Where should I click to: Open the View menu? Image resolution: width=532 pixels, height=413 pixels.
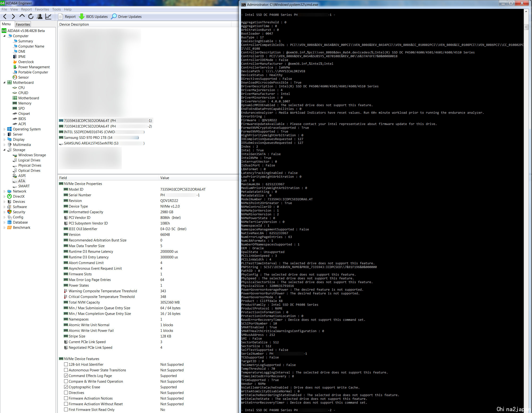pos(14,9)
